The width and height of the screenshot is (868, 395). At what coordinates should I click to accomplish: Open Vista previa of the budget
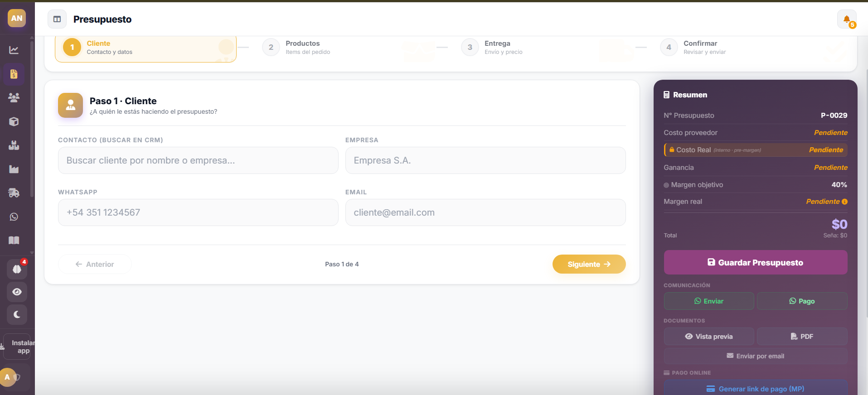click(x=709, y=336)
